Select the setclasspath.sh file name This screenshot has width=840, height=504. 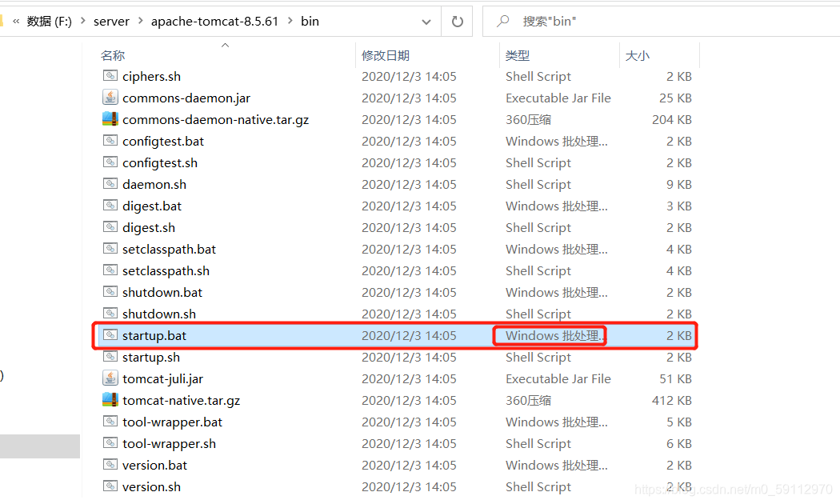pyautogui.click(x=166, y=271)
